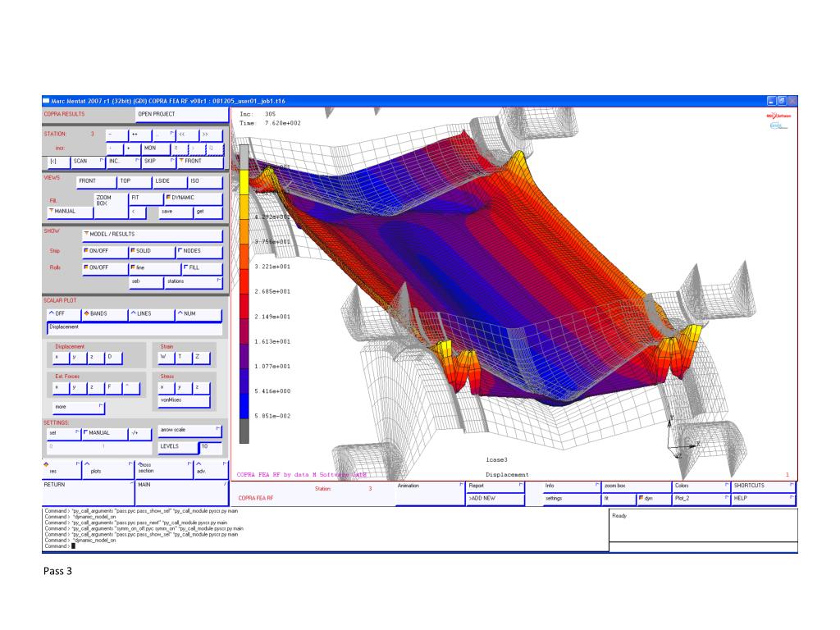Plot Strain W component

click(x=166, y=358)
